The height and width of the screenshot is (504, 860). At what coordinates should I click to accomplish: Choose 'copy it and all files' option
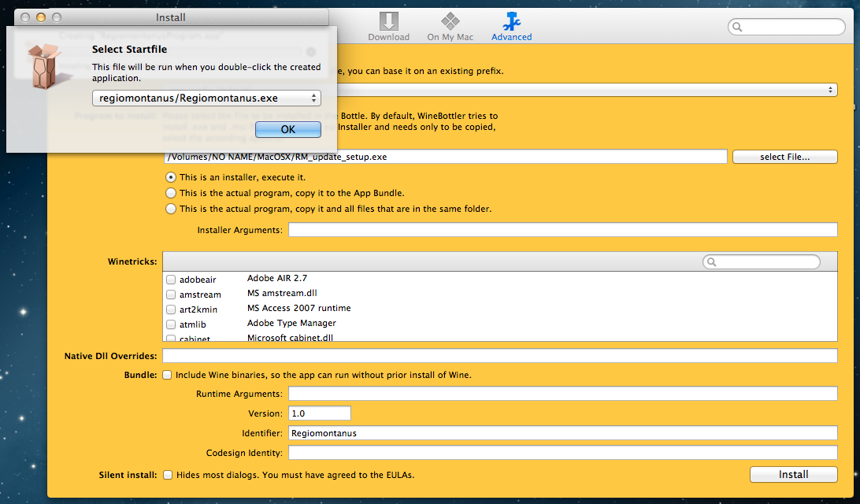[171, 209]
